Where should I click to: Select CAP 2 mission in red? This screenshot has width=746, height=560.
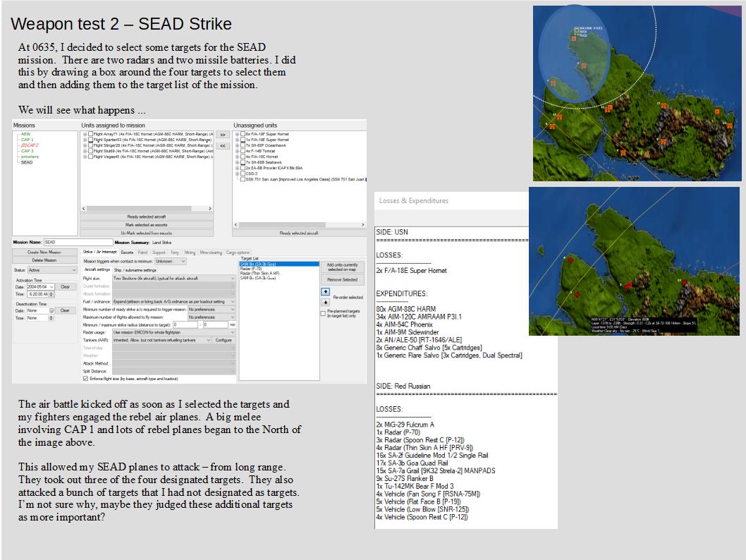30,145
